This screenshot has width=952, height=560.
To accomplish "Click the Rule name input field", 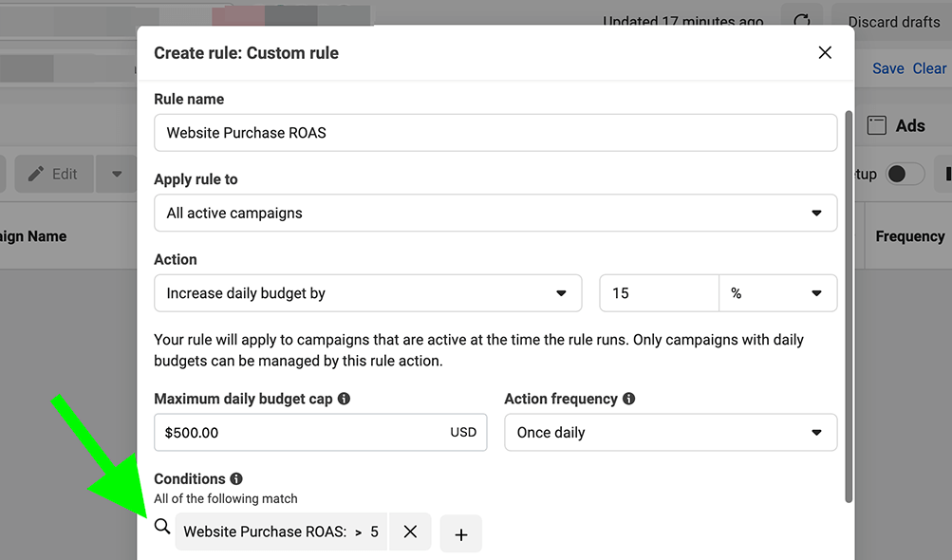I will click(x=495, y=133).
